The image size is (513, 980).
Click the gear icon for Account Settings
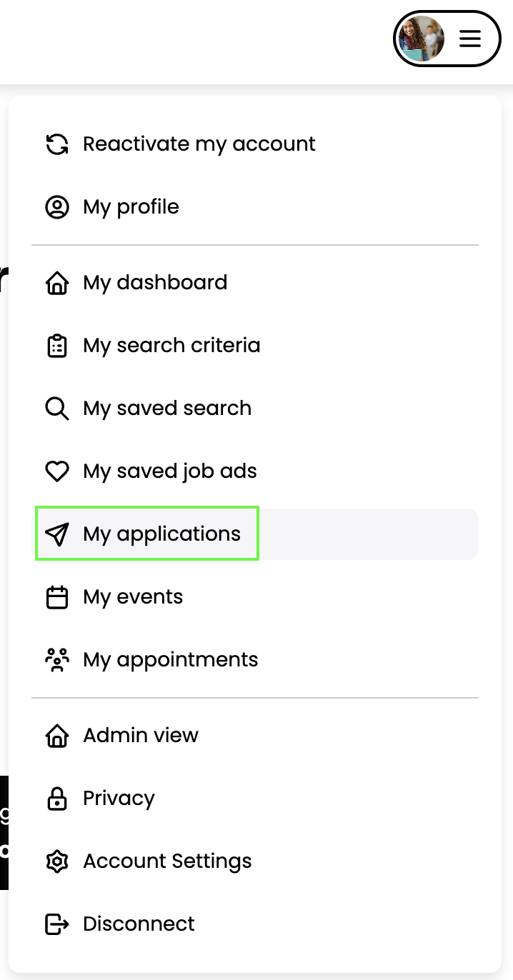57,861
